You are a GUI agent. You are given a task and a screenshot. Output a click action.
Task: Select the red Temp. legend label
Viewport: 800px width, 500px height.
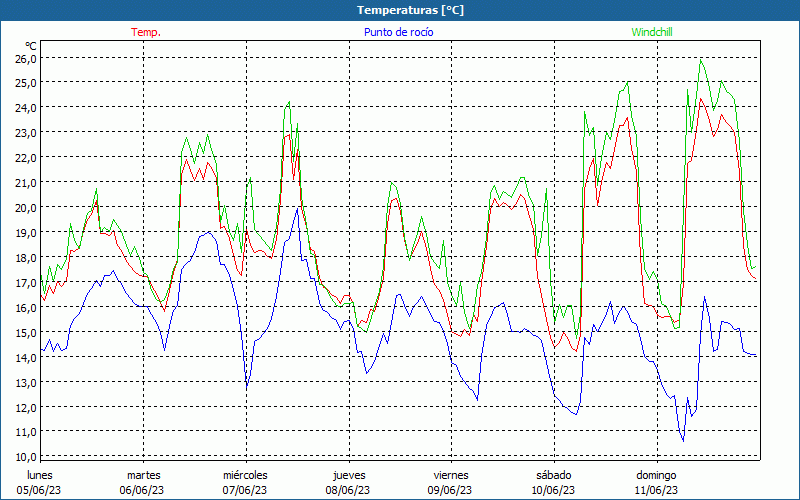[146, 32]
